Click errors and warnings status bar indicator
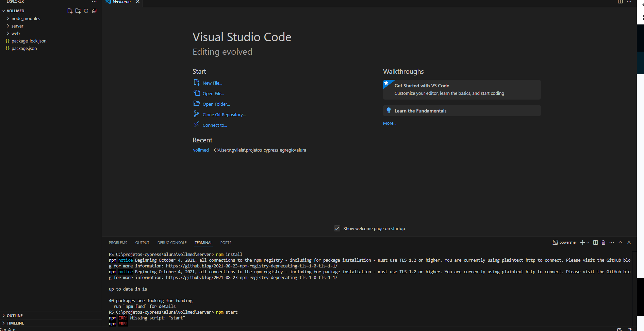 tap(8, 329)
